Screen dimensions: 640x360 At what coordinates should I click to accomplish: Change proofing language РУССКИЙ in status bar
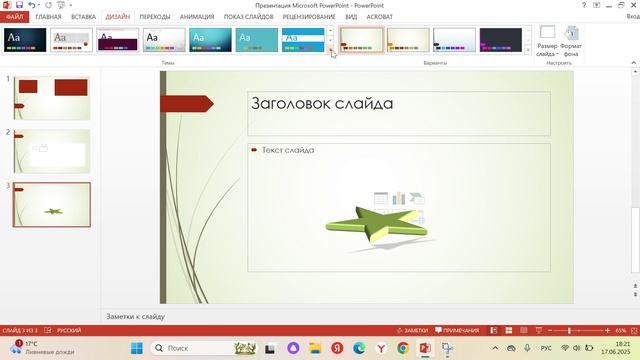point(69,330)
